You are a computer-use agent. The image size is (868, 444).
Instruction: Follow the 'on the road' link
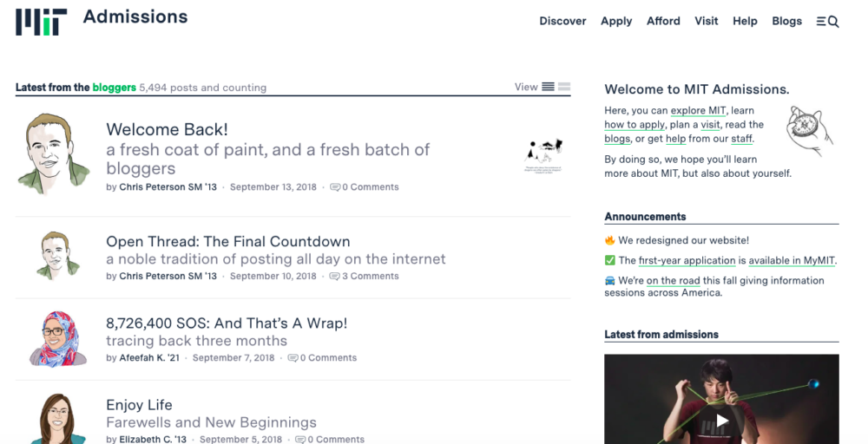(674, 280)
